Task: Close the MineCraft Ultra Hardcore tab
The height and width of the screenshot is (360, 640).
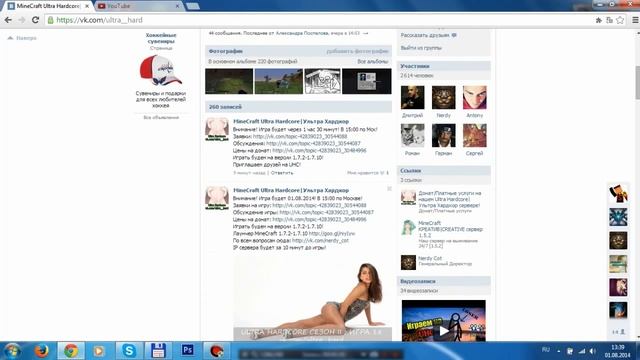Action: click(87, 6)
